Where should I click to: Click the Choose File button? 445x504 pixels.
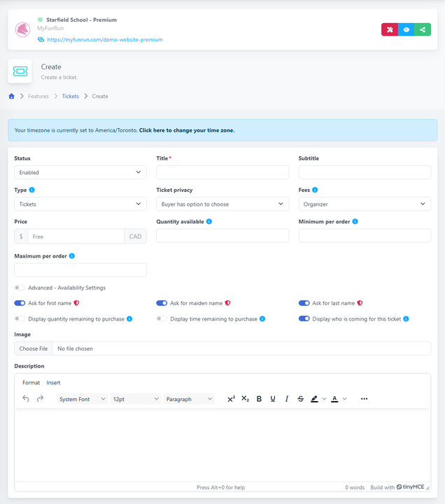(34, 349)
